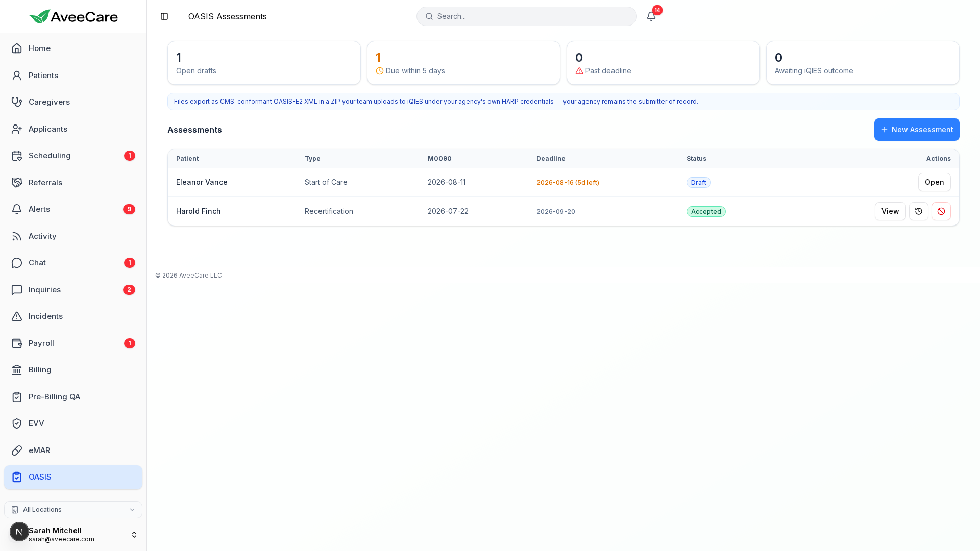Screen dimensions: 980x551
Task: Open Patients section label
Action: 43,76
